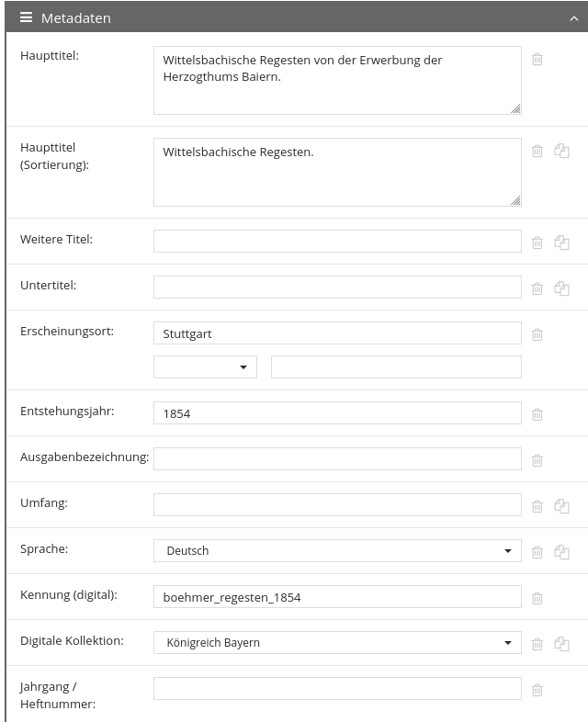This screenshot has width=588, height=722.
Task: Collapse the Metadaten panel with chevron
Action: pos(573,18)
